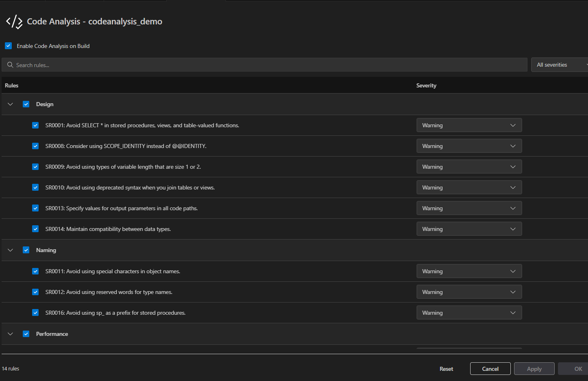Change severity for SR0014 data types rule
588x381 pixels.
(x=469, y=229)
